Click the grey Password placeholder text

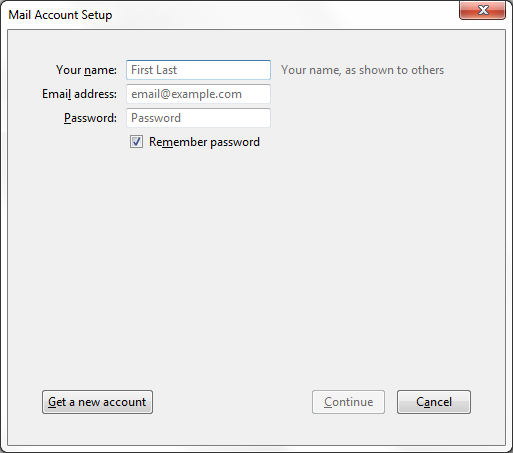[x=156, y=118]
